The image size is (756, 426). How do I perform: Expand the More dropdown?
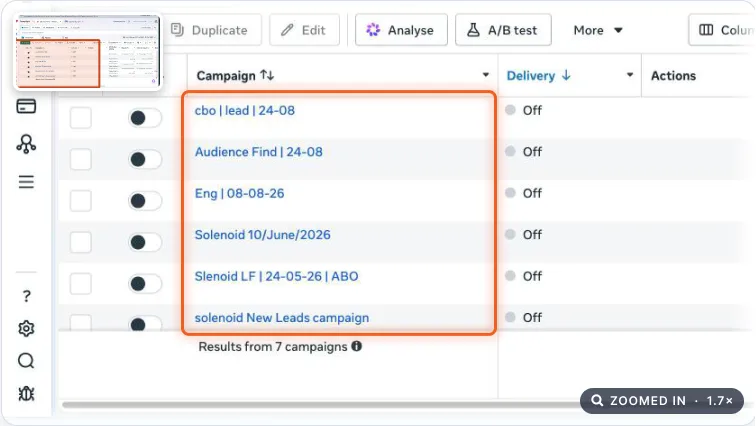(x=598, y=30)
